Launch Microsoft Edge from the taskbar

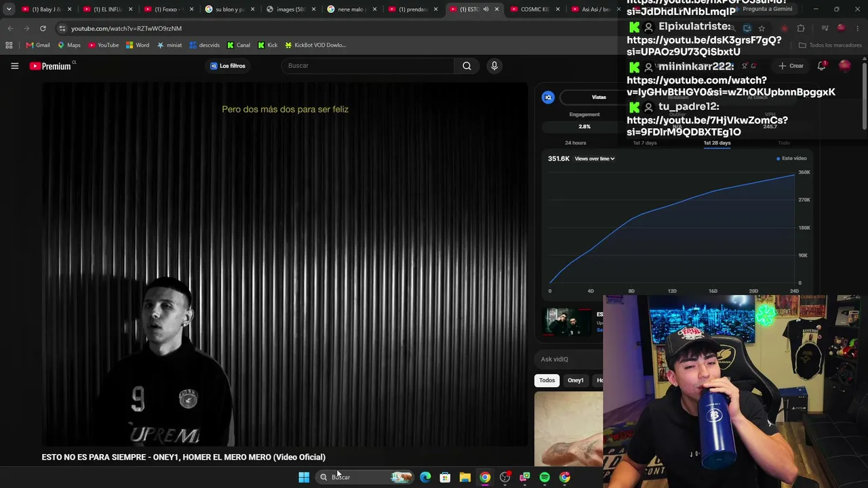tap(425, 477)
